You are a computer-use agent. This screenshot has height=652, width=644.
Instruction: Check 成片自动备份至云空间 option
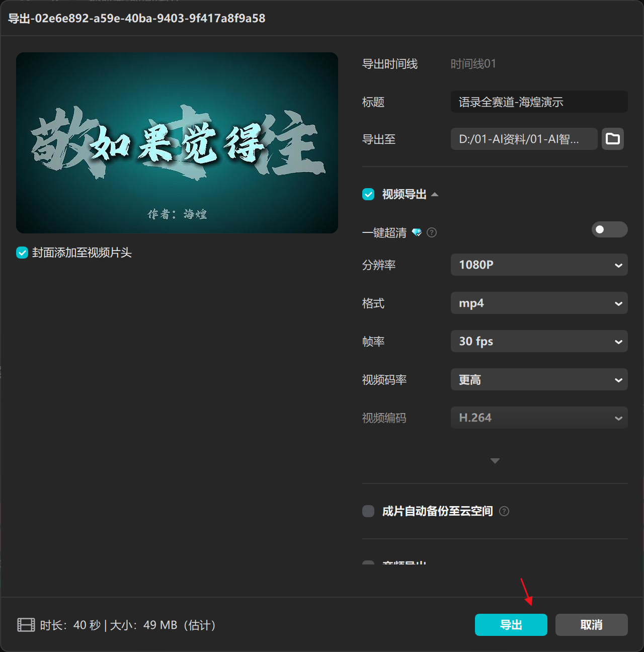[368, 511]
